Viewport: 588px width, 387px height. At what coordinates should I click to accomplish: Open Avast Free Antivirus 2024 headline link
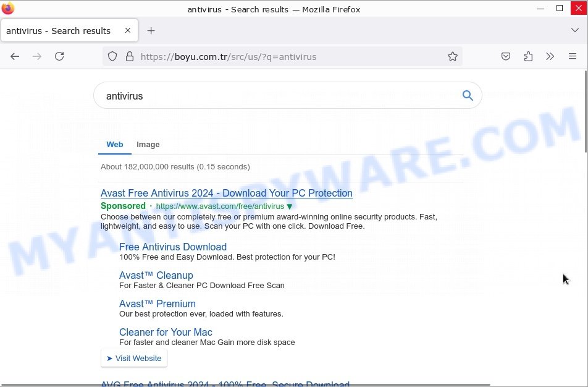227,193
